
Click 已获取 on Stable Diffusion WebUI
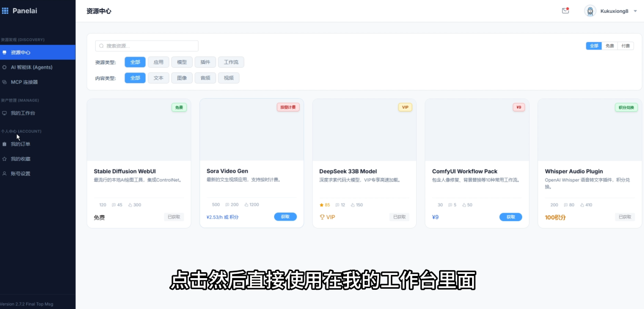(174, 217)
